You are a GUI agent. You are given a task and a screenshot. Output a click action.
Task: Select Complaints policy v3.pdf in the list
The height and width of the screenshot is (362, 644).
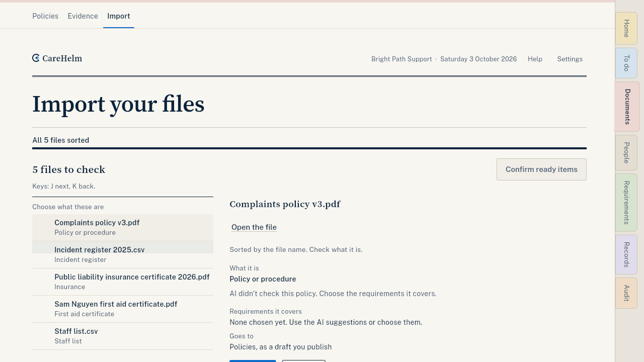(x=123, y=227)
